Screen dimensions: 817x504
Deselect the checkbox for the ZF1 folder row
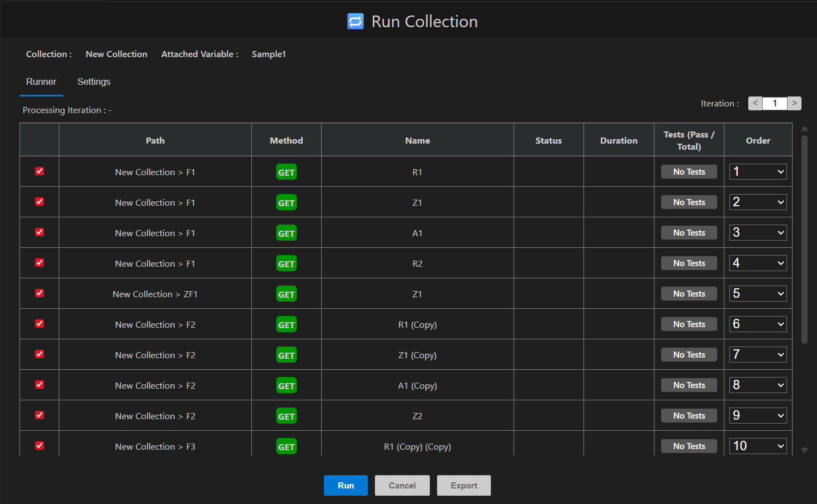coord(39,293)
